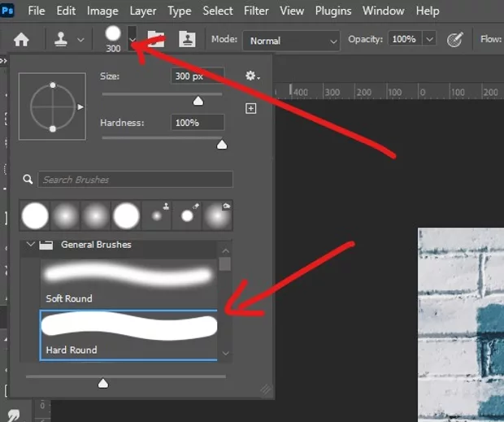Image resolution: width=504 pixels, height=422 pixels.
Task: Click the Search Brushes input field
Action: tap(135, 180)
